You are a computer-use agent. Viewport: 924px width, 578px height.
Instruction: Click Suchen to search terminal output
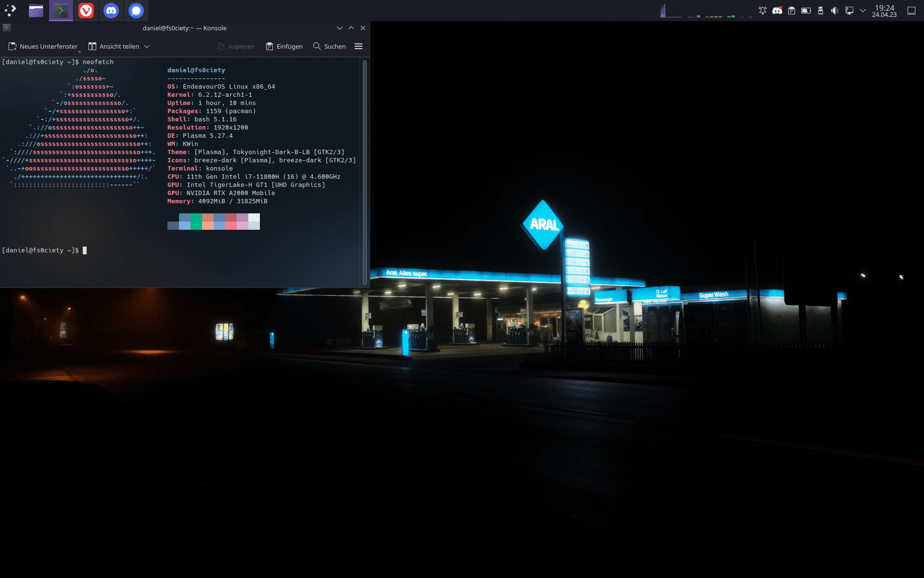(330, 46)
